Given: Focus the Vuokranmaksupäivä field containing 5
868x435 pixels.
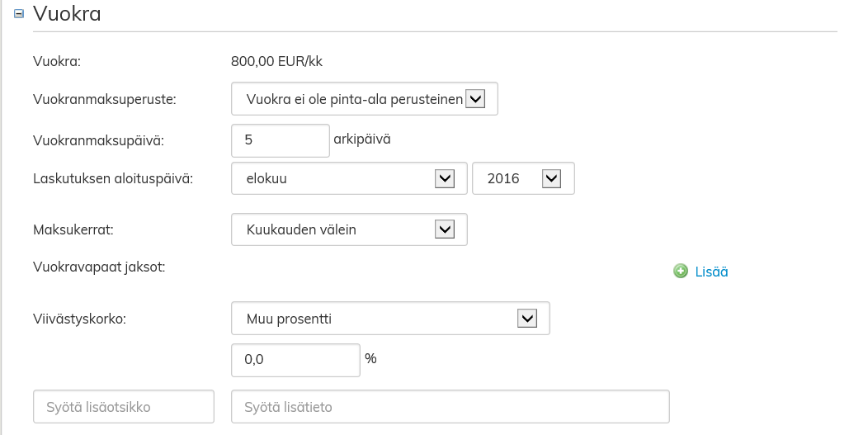Looking at the screenshot, I should (x=281, y=140).
